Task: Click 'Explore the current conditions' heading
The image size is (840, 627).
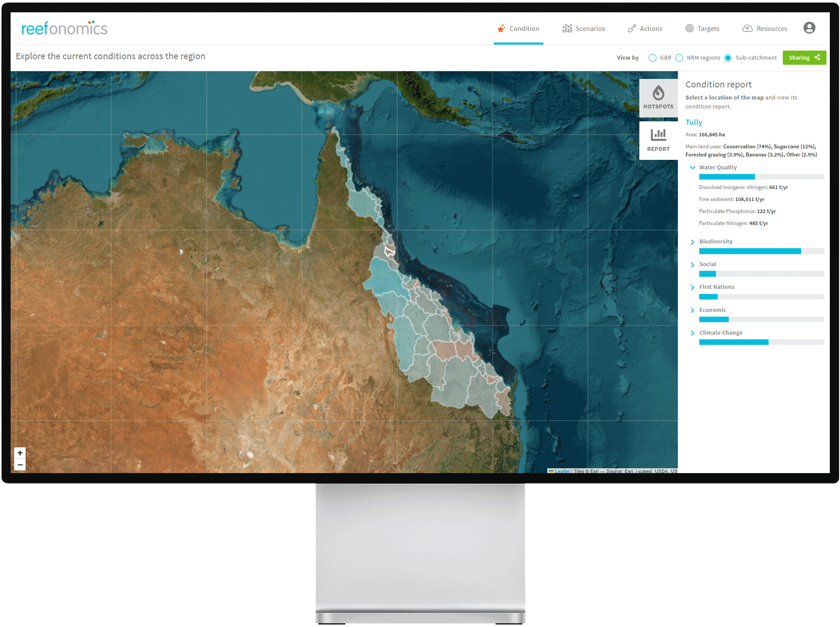Action: pyautogui.click(x=111, y=56)
